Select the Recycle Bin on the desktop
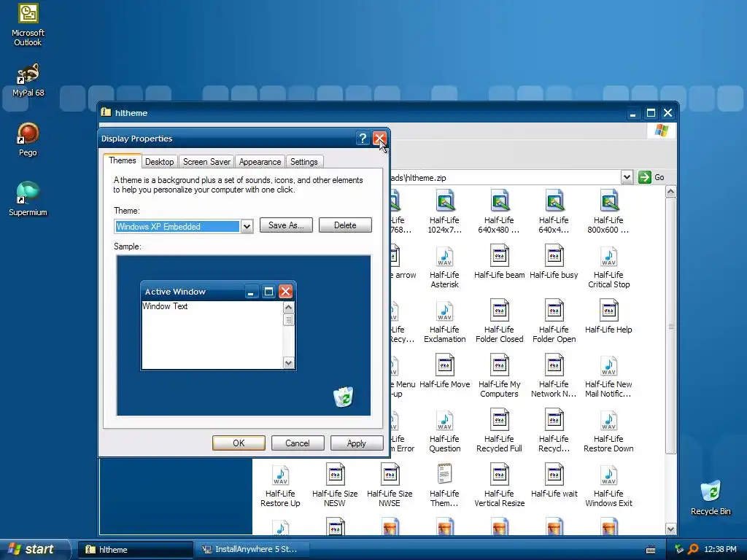Image resolution: width=747 pixels, height=560 pixels. pyautogui.click(x=711, y=497)
